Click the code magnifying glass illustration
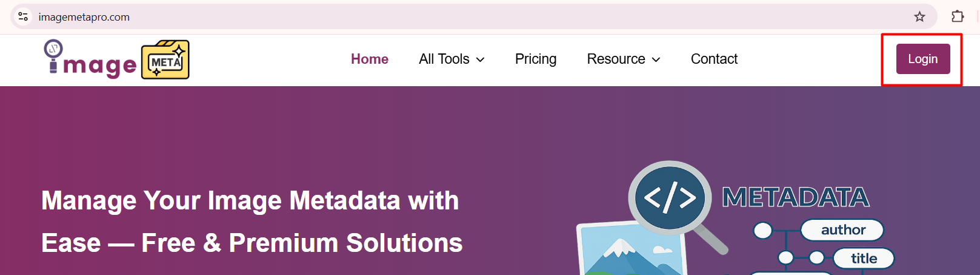This screenshot has width=980, height=275. [x=670, y=197]
